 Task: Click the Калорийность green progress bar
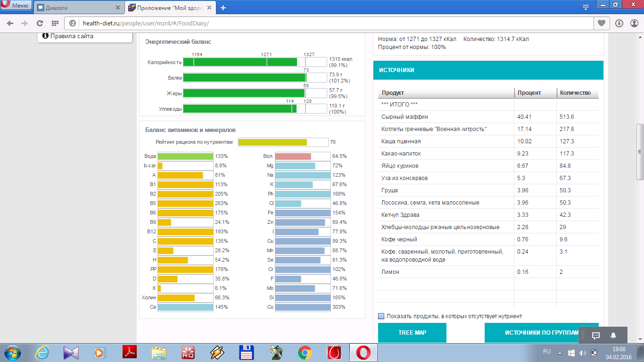[x=240, y=62]
